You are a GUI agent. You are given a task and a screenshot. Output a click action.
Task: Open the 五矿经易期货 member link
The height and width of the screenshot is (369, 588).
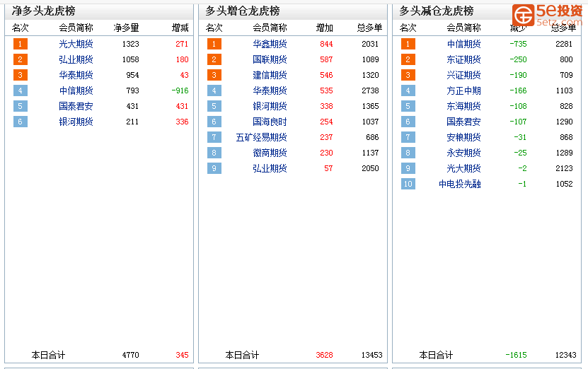[261, 137]
